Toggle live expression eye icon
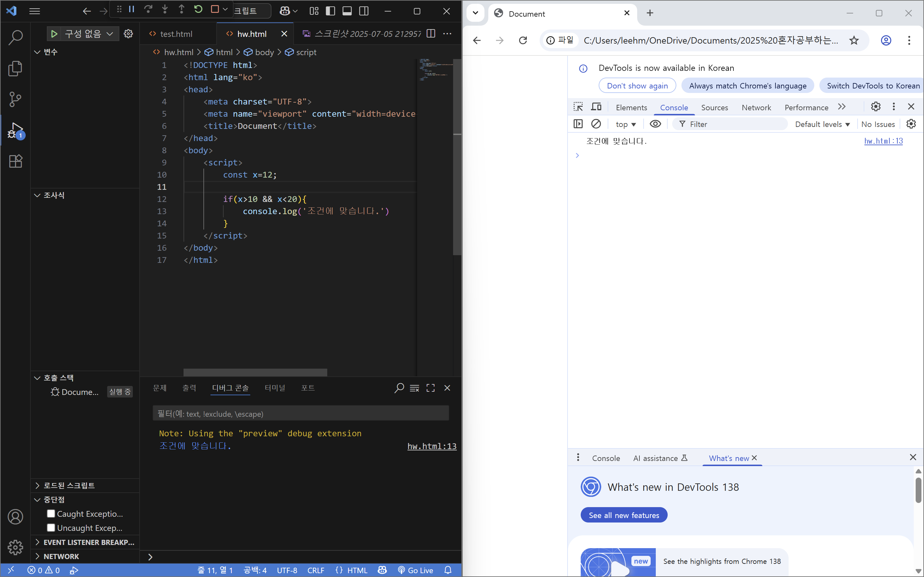924x577 pixels. pyautogui.click(x=655, y=124)
